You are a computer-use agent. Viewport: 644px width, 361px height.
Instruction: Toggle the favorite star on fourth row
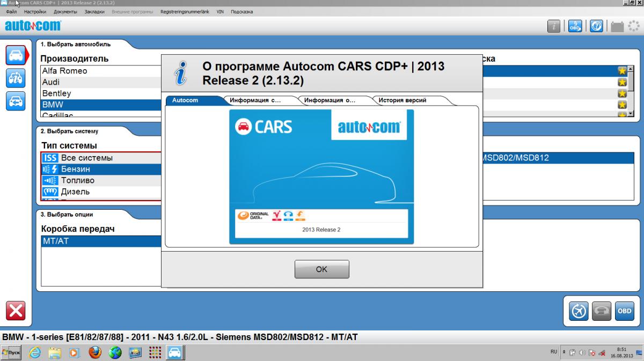click(x=622, y=105)
